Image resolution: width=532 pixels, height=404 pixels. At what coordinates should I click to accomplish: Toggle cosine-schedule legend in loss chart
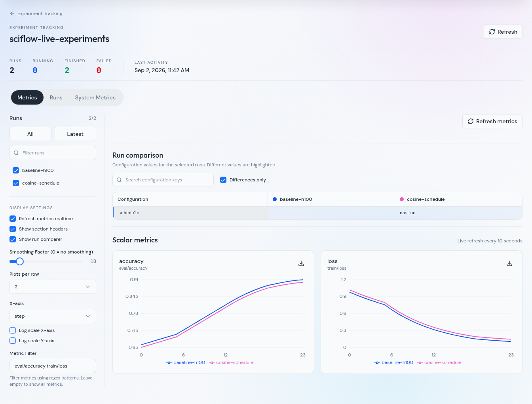439,362
